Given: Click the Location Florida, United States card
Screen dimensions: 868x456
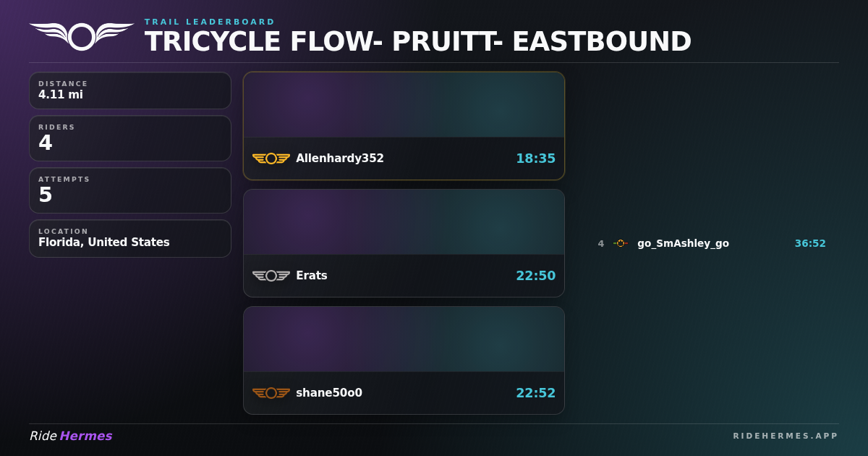Looking at the screenshot, I should tap(130, 238).
